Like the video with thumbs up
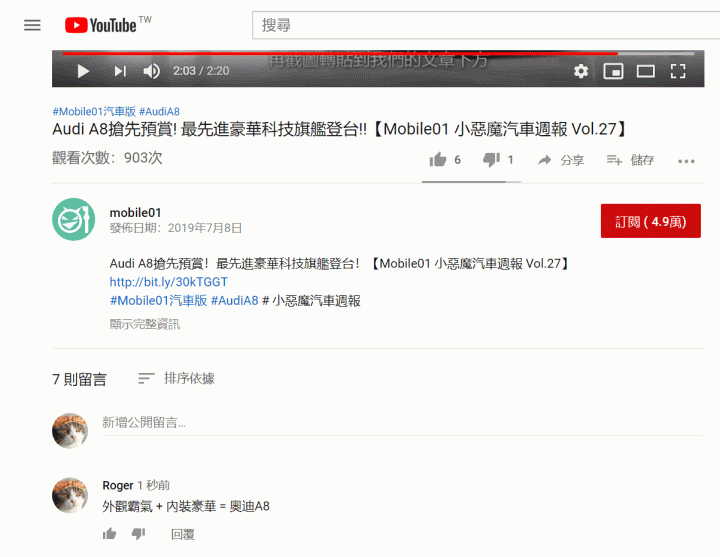 [438, 160]
